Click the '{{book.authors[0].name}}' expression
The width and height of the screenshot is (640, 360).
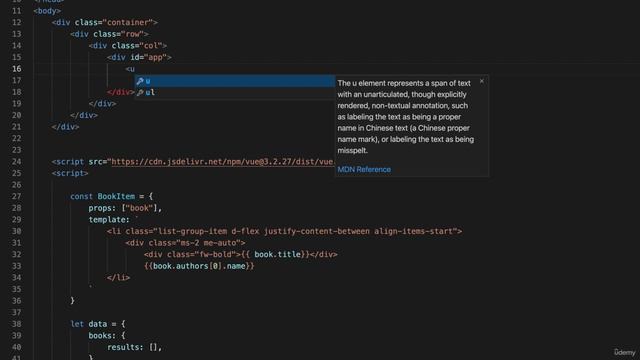199,266
